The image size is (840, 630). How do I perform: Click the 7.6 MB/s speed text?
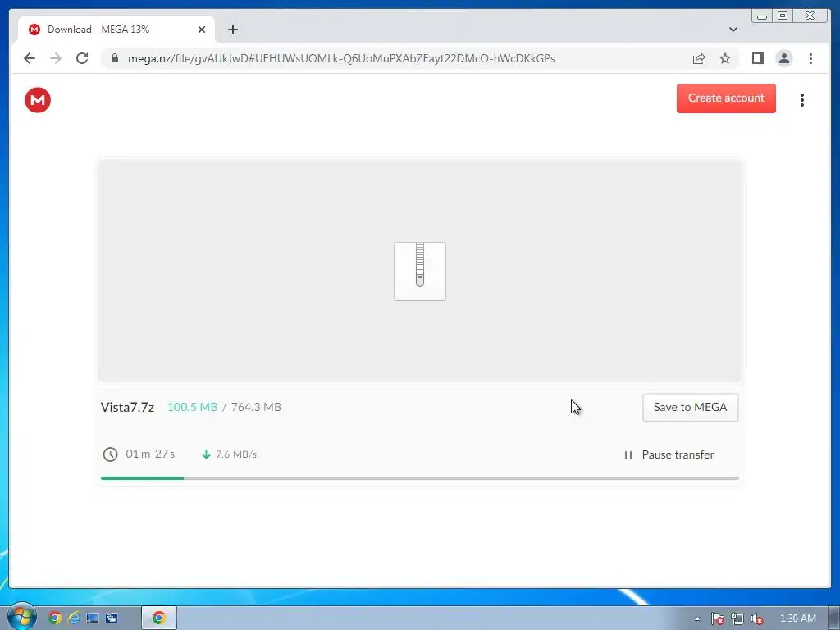[x=236, y=454]
